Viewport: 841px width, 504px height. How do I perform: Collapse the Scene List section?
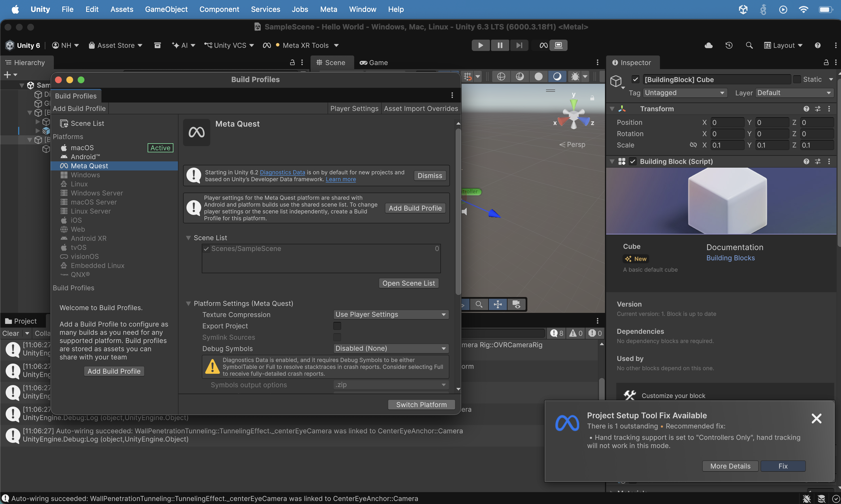point(188,238)
